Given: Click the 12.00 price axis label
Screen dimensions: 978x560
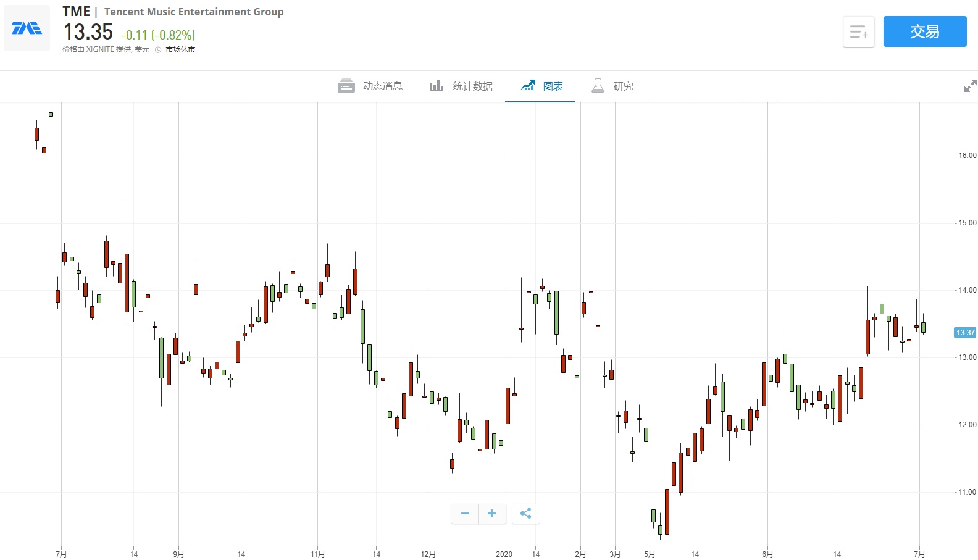Looking at the screenshot, I should point(968,425).
